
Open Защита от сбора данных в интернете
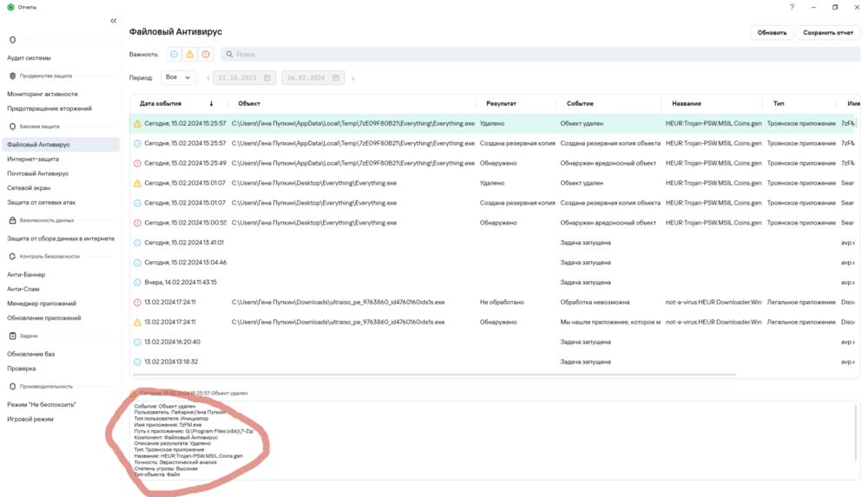(x=61, y=239)
